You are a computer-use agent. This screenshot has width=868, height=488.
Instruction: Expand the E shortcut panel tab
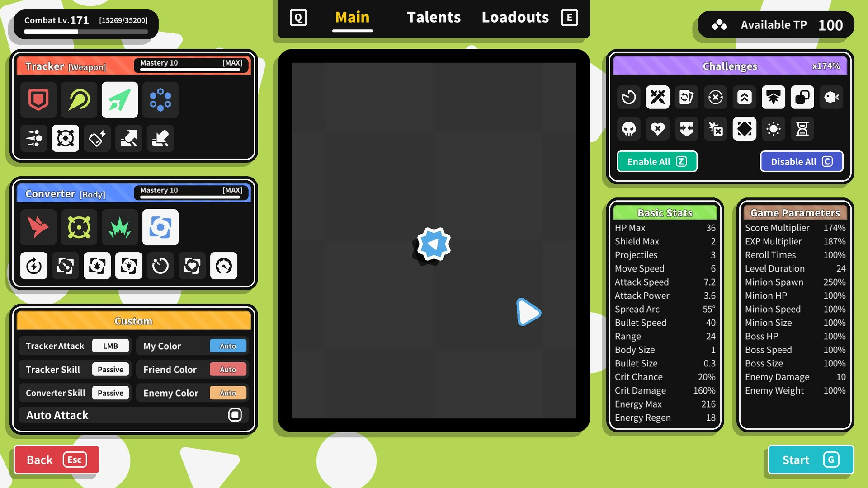(569, 16)
